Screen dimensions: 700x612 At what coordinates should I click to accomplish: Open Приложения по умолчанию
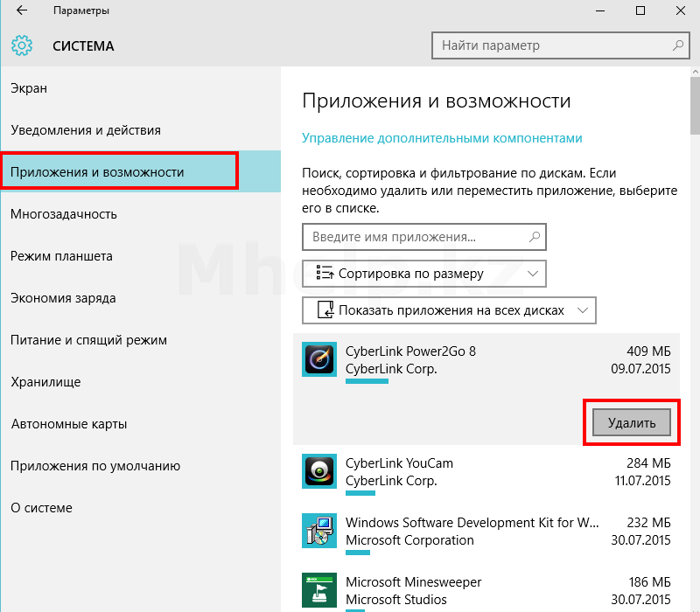(x=140, y=466)
